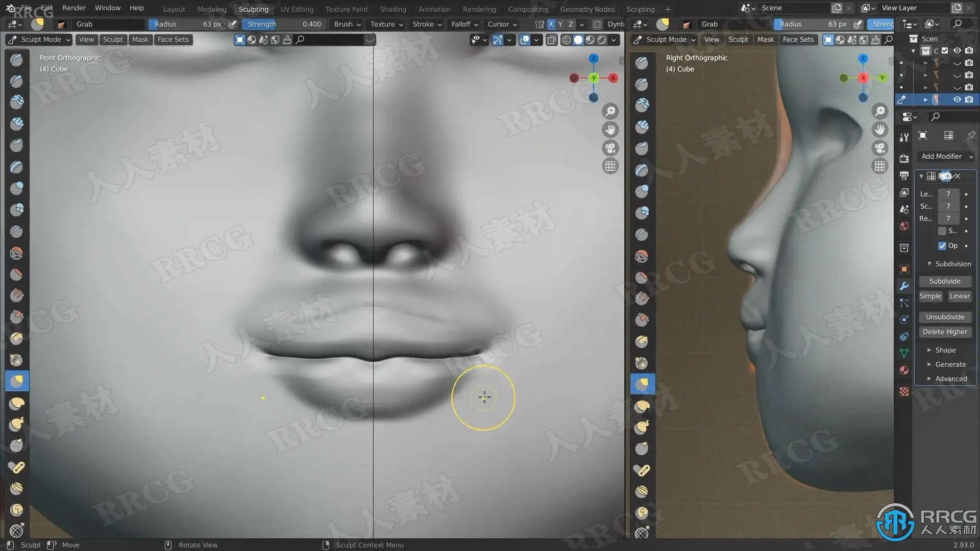Viewport: 980px width, 551px height.
Task: Hide the selected Cube object via eye icon
Action: (957, 99)
